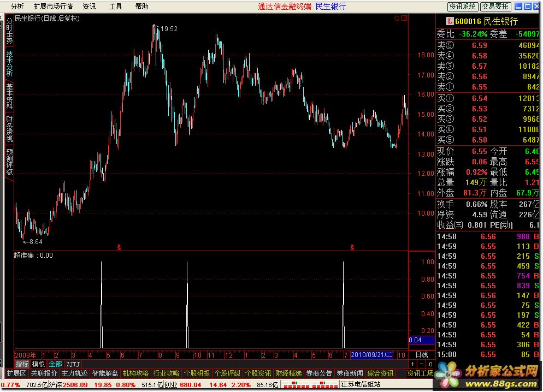
Task: Open the 扩展区 bottom tab
Action: click(x=16, y=373)
